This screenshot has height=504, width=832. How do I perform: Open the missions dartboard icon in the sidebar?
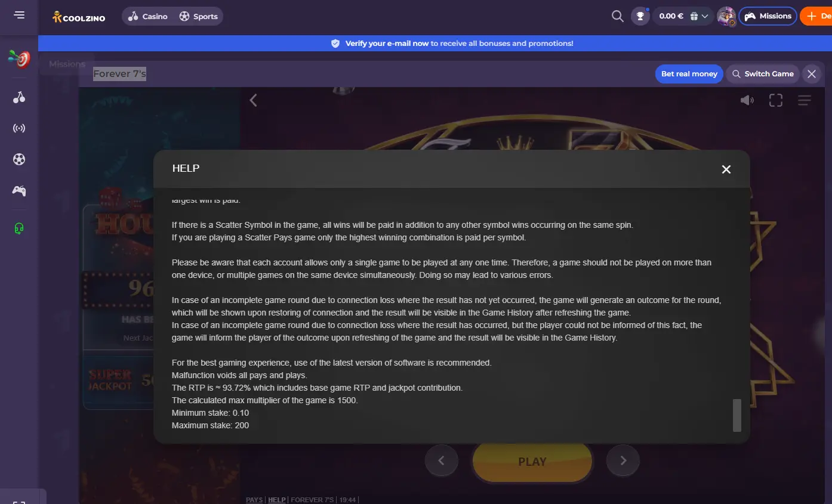pyautogui.click(x=19, y=58)
